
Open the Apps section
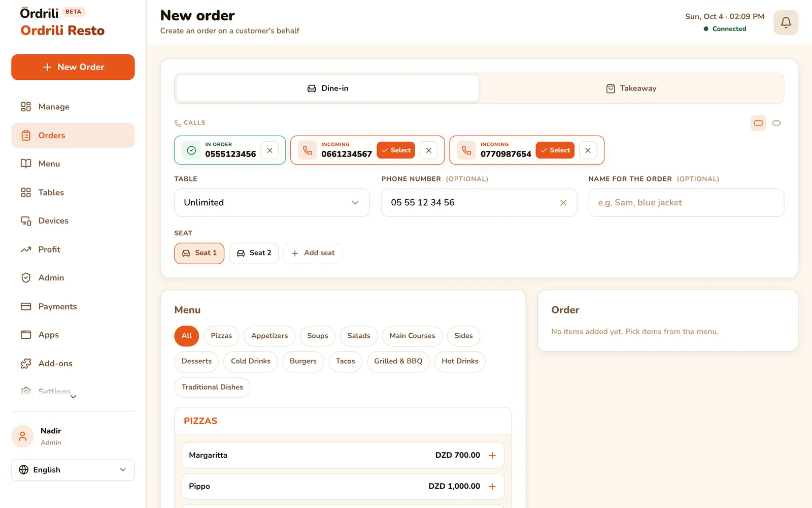click(73, 335)
